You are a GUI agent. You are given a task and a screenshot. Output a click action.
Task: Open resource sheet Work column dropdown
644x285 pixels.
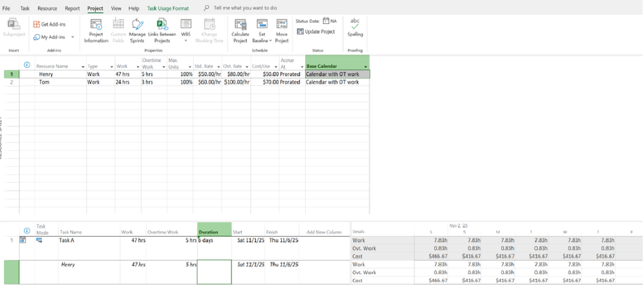click(138, 67)
